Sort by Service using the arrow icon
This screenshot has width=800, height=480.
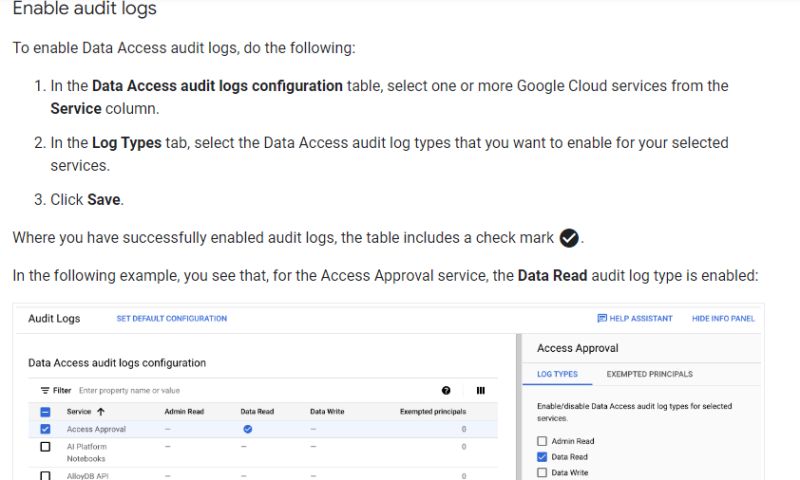(x=101, y=411)
